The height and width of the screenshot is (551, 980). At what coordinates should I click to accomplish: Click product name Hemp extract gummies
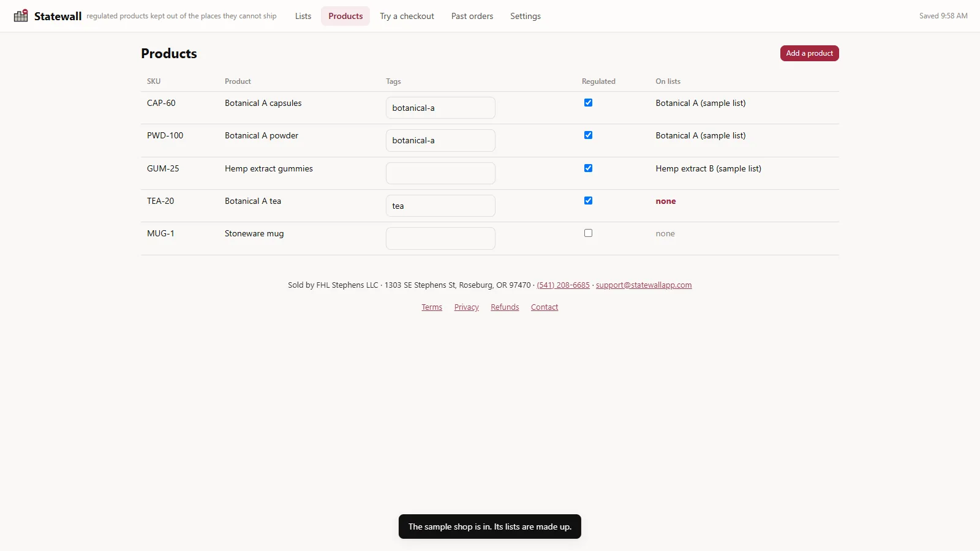[x=269, y=168]
